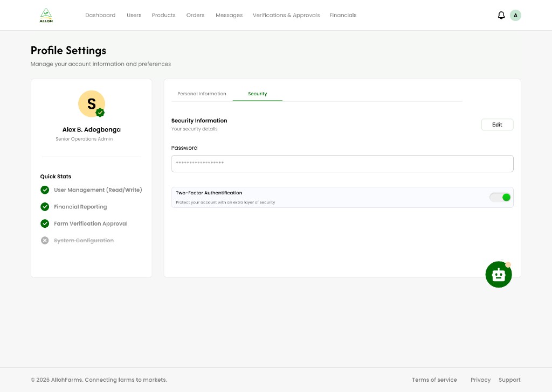Viewport: 552px width, 392px height.
Task: Open the Products page
Action: (164, 15)
